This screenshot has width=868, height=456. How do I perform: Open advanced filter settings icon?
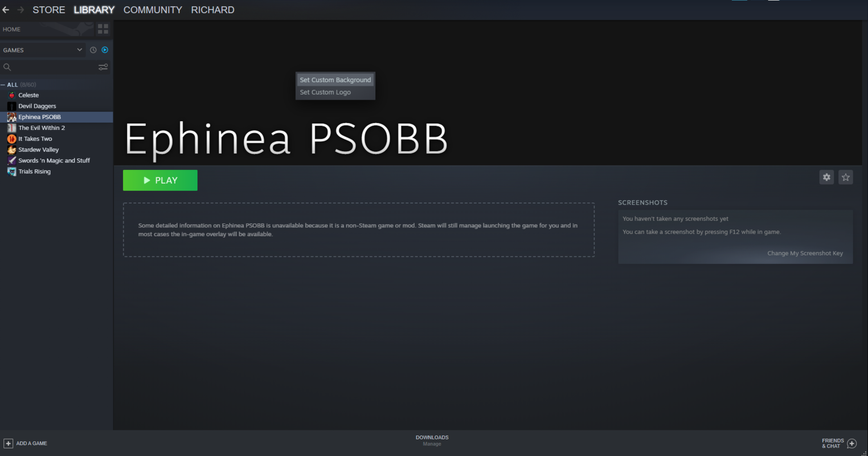(103, 67)
